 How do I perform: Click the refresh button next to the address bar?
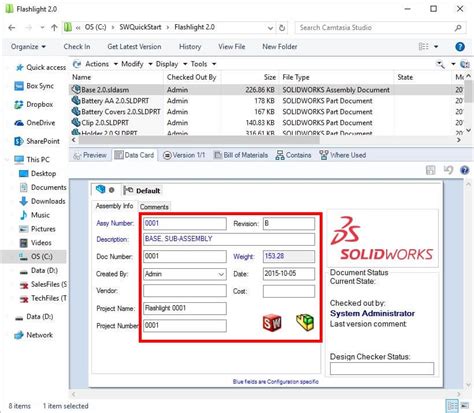[282, 28]
